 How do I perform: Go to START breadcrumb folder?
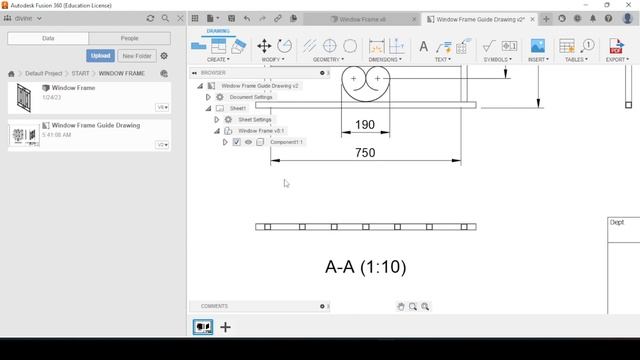80,73
